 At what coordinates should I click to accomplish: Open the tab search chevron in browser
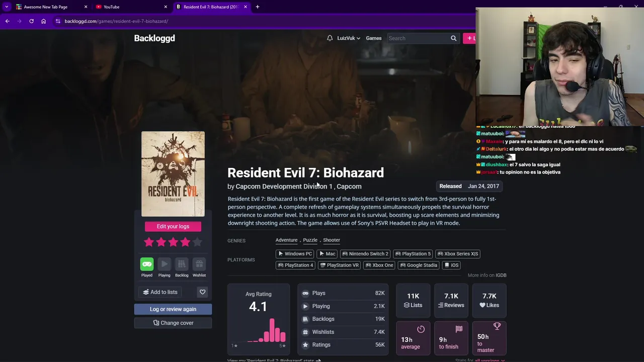pyautogui.click(x=7, y=7)
